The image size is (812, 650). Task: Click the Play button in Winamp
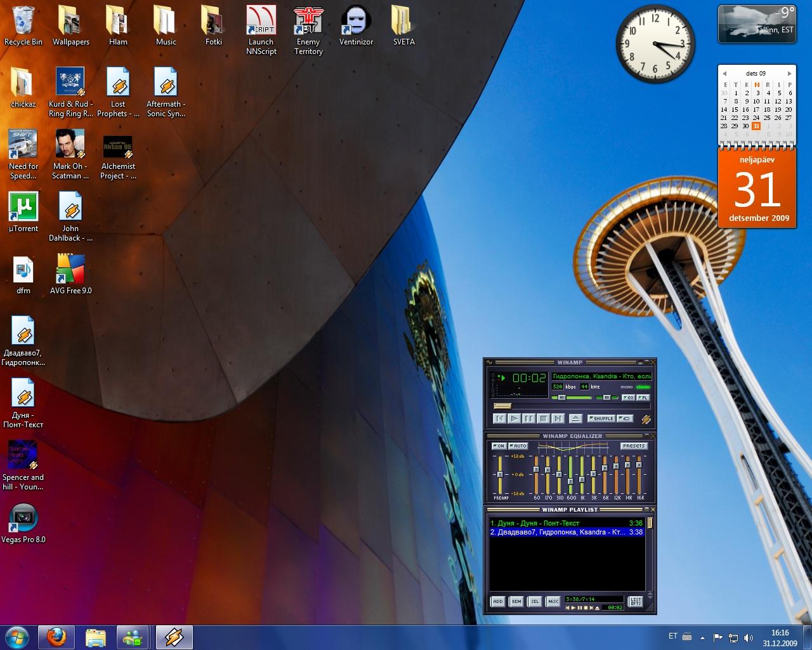click(x=514, y=418)
